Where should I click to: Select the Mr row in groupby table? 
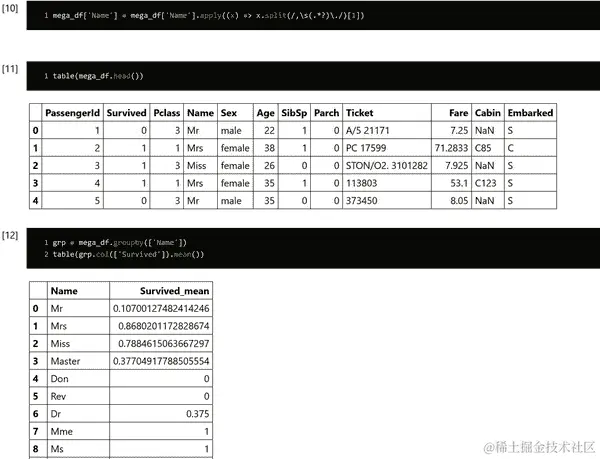[121, 308]
